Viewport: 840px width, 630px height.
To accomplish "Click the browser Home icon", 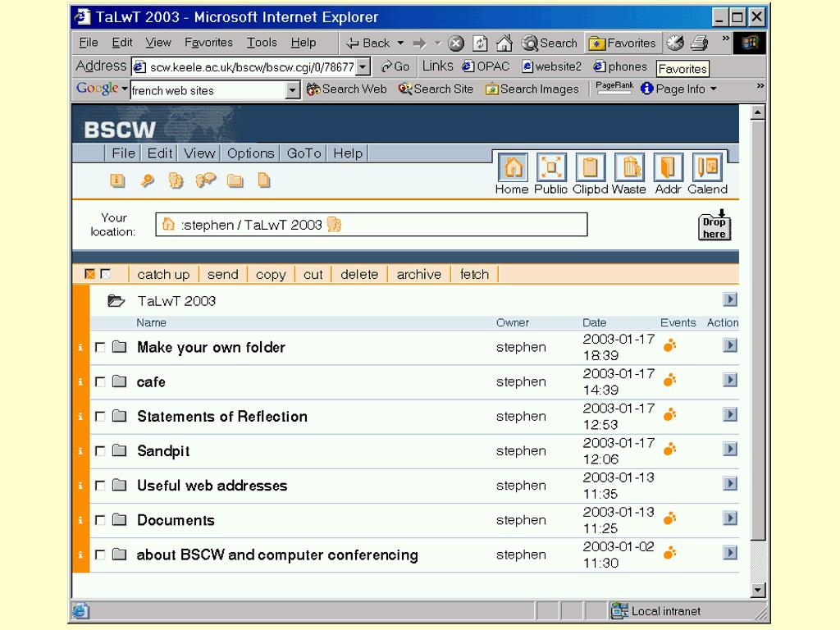I will coord(504,43).
